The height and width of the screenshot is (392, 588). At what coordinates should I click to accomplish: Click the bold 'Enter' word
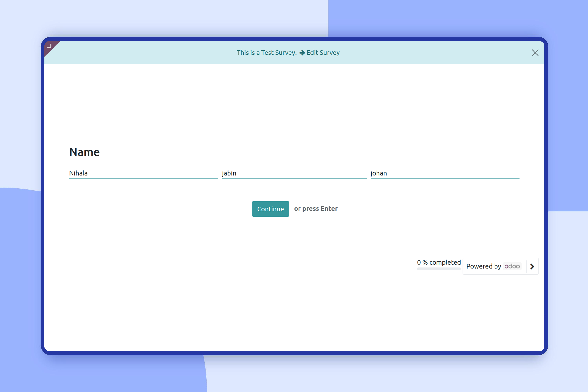tap(329, 209)
